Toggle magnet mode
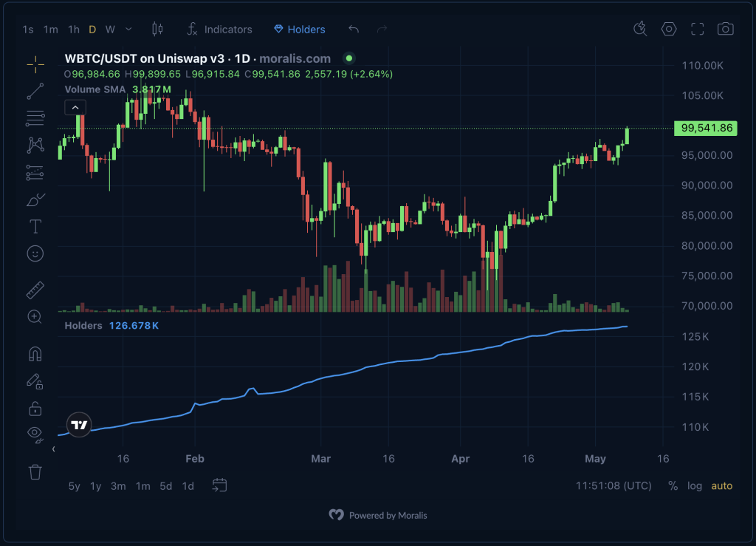 (35, 354)
